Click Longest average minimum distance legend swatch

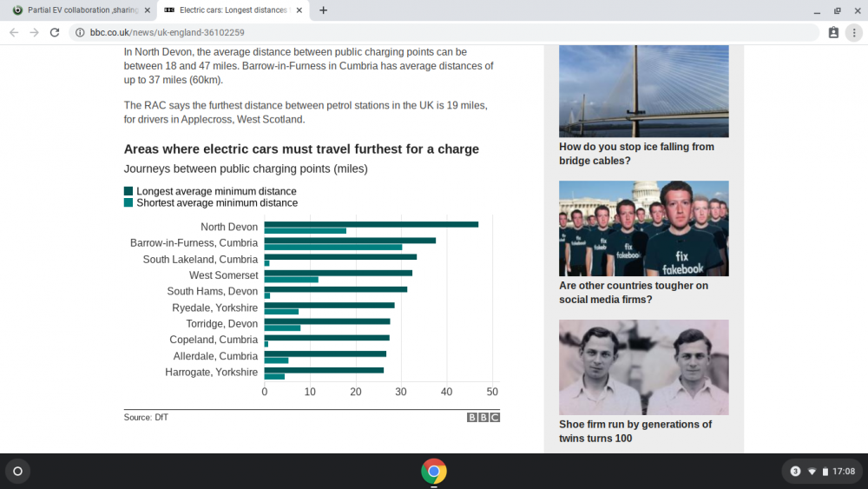tap(128, 191)
